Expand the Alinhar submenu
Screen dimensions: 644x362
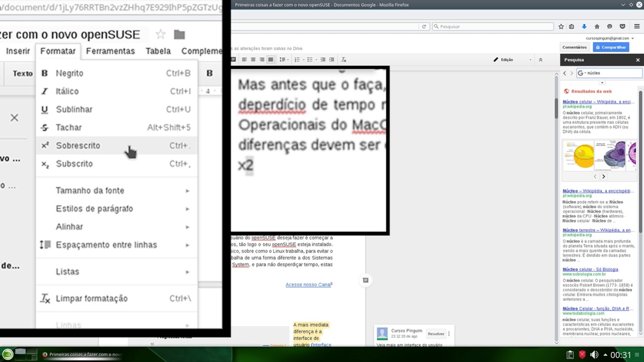point(117,227)
